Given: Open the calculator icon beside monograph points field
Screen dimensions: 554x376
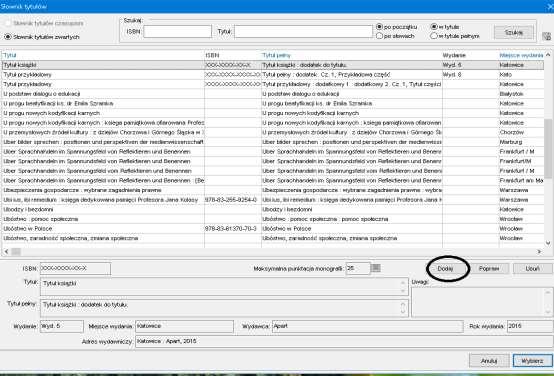Looking at the screenshot, I should pos(376,268).
